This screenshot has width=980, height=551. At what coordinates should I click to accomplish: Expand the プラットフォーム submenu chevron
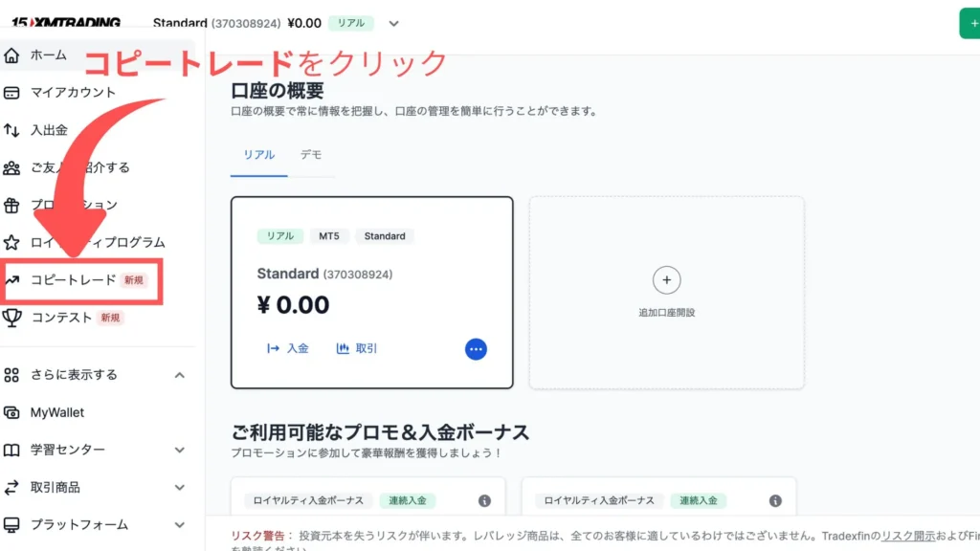(180, 525)
